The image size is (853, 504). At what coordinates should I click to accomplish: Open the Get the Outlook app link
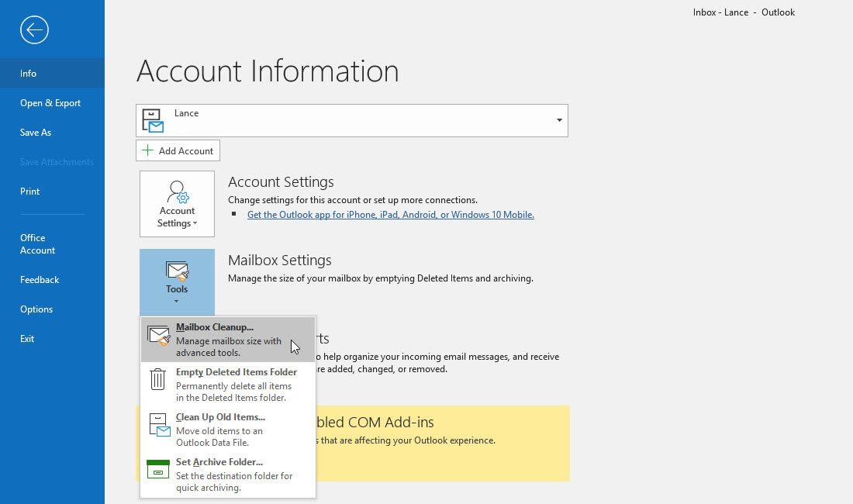click(390, 215)
